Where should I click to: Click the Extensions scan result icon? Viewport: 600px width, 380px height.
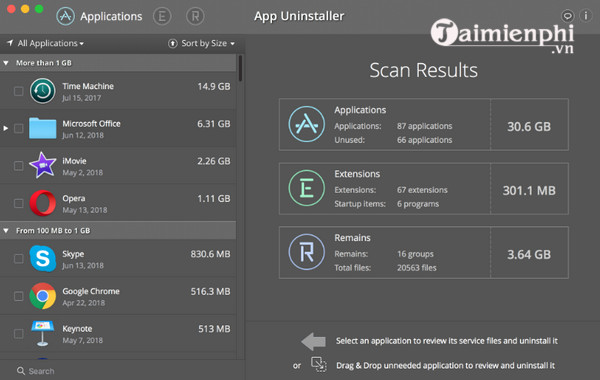pyautogui.click(x=307, y=188)
